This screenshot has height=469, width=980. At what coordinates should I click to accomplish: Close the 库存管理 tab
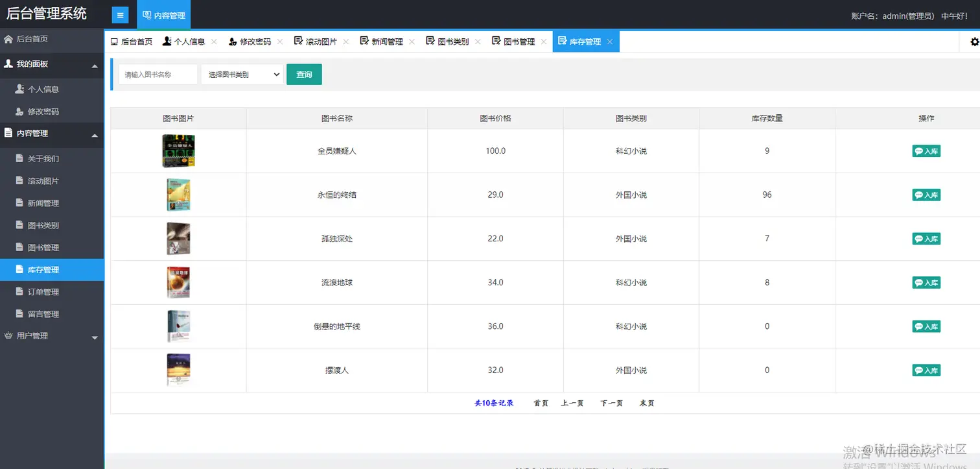pyautogui.click(x=609, y=42)
